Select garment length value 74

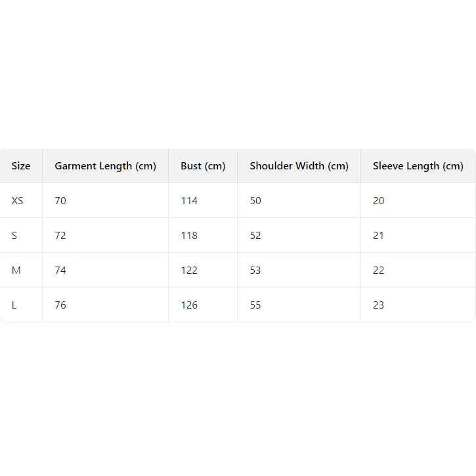pyautogui.click(x=60, y=270)
